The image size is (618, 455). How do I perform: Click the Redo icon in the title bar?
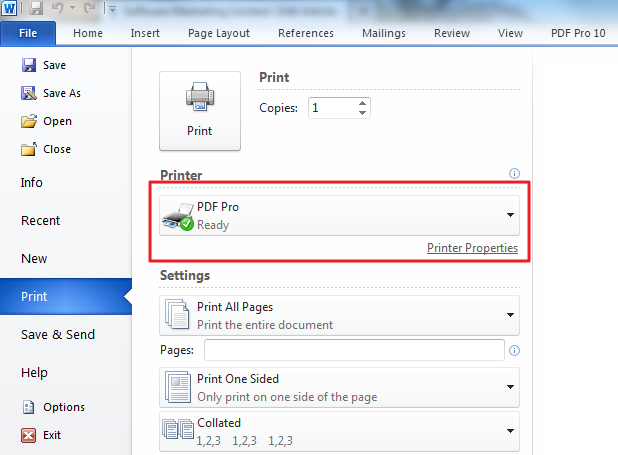89,9
